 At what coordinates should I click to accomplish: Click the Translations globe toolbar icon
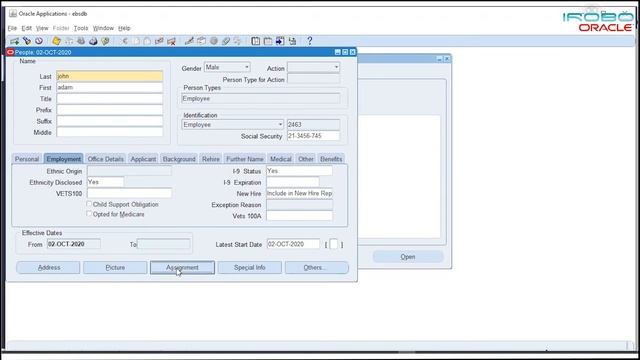click(213, 41)
